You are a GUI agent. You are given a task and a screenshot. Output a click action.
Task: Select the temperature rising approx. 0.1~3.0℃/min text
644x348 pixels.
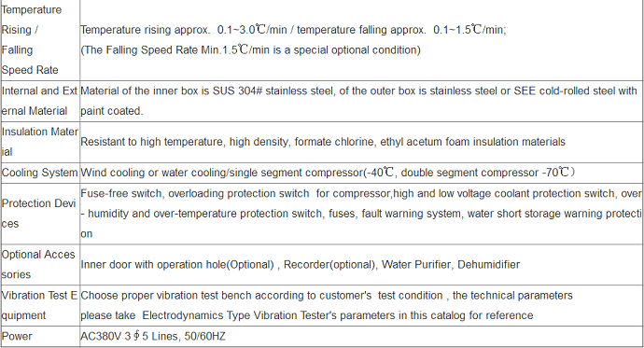coord(183,30)
